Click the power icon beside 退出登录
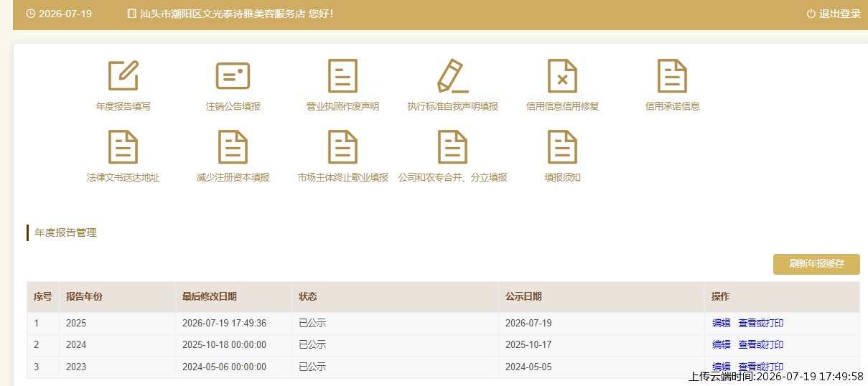Image resolution: width=868 pixels, height=386 pixels. pos(811,14)
